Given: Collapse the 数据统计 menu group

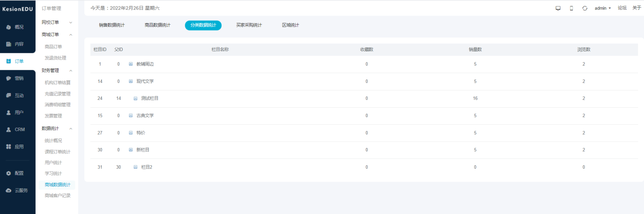Looking at the screenshot, I should coord(71,129).
